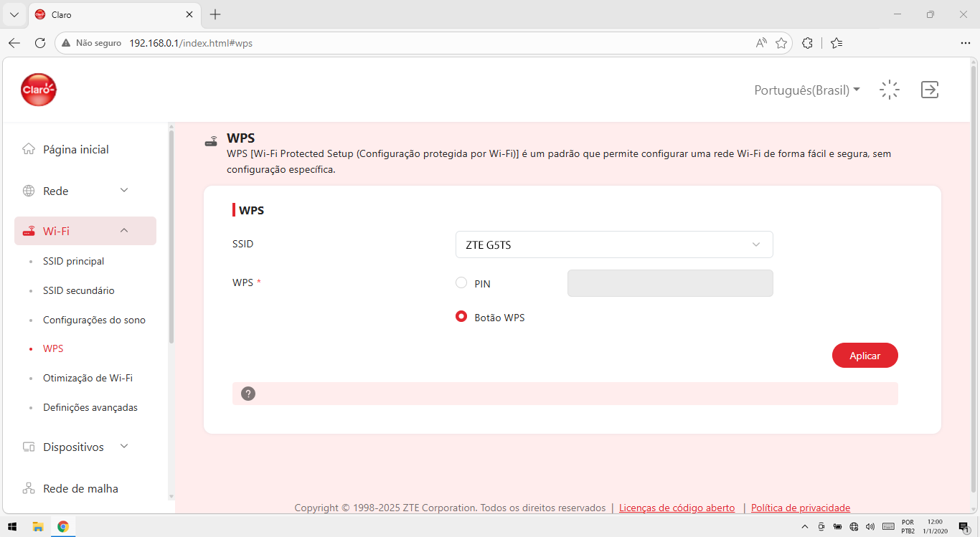980x537 pixels.
Task: Open the help question mark icon
Action: [x=248, y=394]
